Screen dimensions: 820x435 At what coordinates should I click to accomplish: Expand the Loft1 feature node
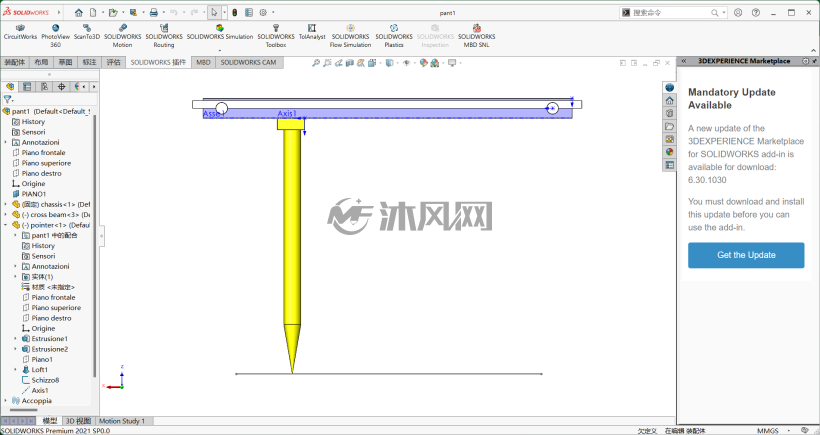click(x=15, y=370)
